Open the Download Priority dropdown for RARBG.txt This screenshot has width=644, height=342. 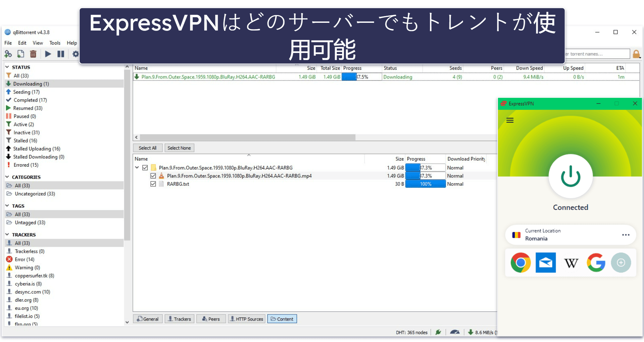coord(455,184)
